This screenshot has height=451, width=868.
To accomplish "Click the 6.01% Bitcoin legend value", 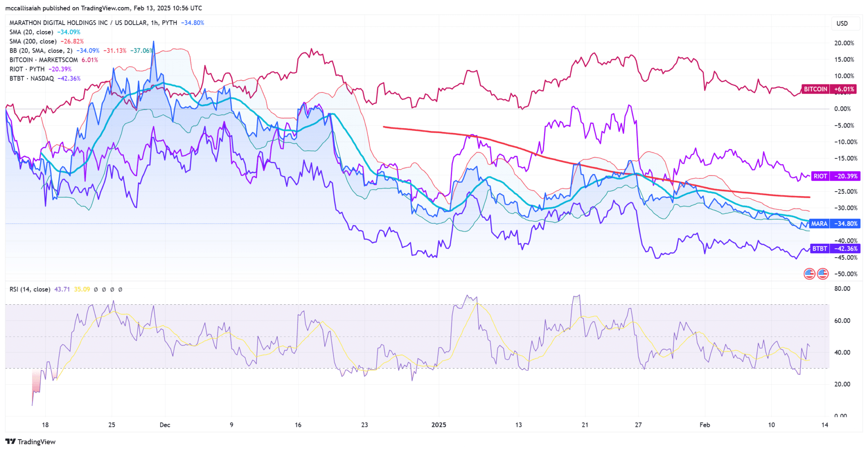I will coord(90,60).
